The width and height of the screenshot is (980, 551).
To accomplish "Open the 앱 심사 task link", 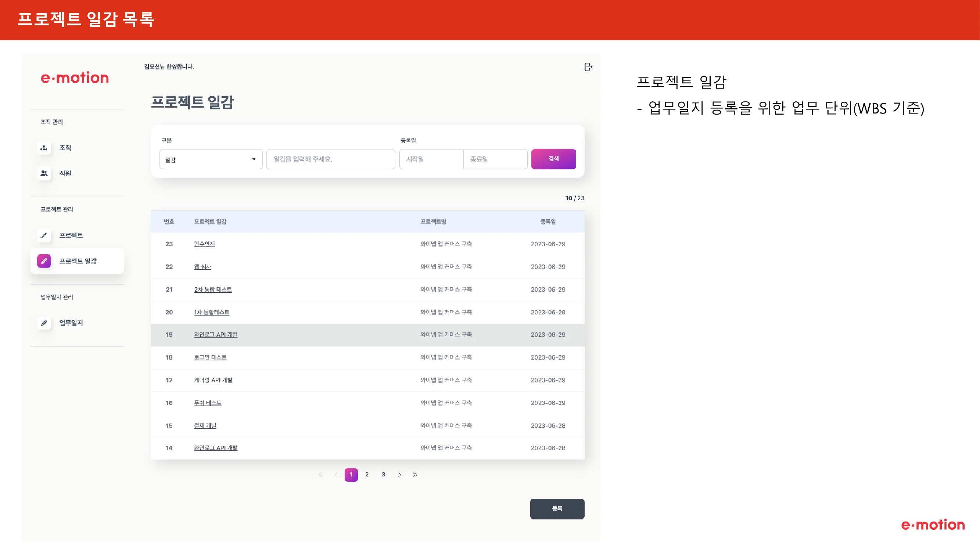I will coord(202,267).
